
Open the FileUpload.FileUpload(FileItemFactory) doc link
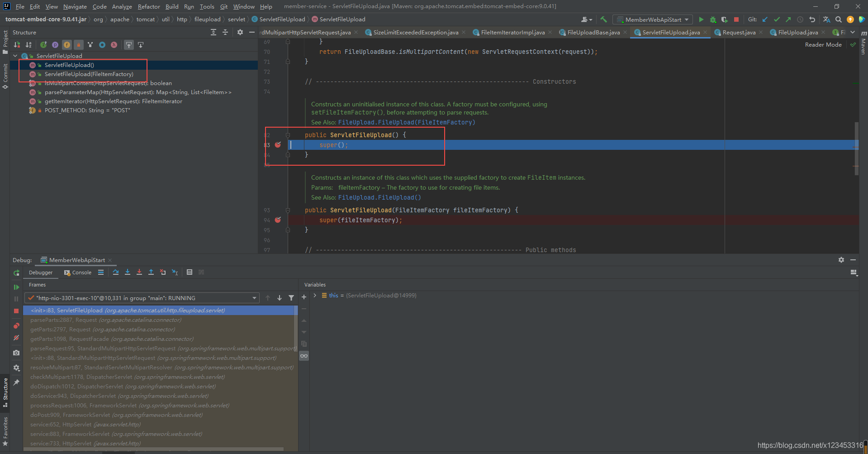[407, 122]
